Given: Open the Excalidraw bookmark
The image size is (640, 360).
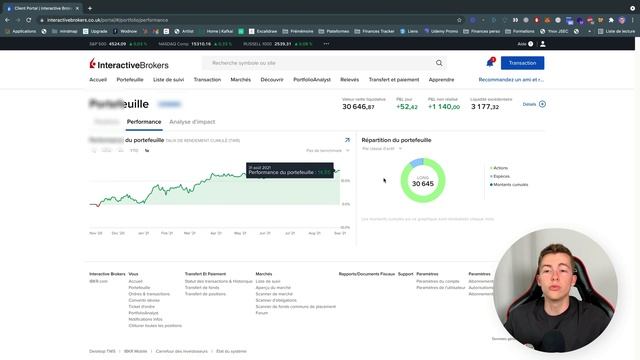Looking at the screenshot, I should coord(263,31).
